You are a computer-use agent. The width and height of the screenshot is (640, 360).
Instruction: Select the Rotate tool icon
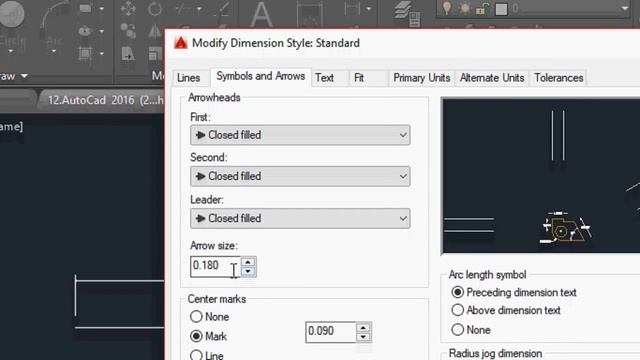155,9
